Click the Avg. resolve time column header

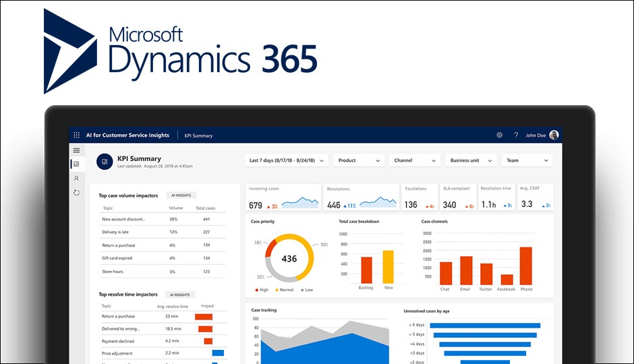(173, 306)
